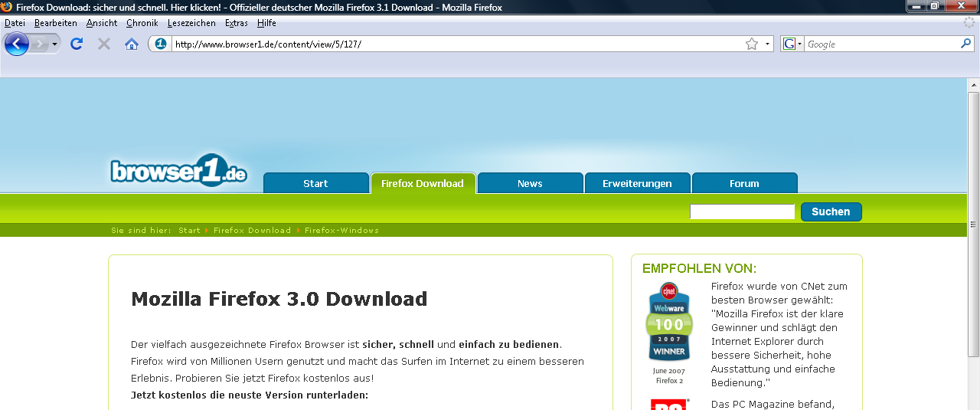Viewport: 980px width, 410px height.
Task: Bookmark this page with the star icon
Action: coord(752,44)
